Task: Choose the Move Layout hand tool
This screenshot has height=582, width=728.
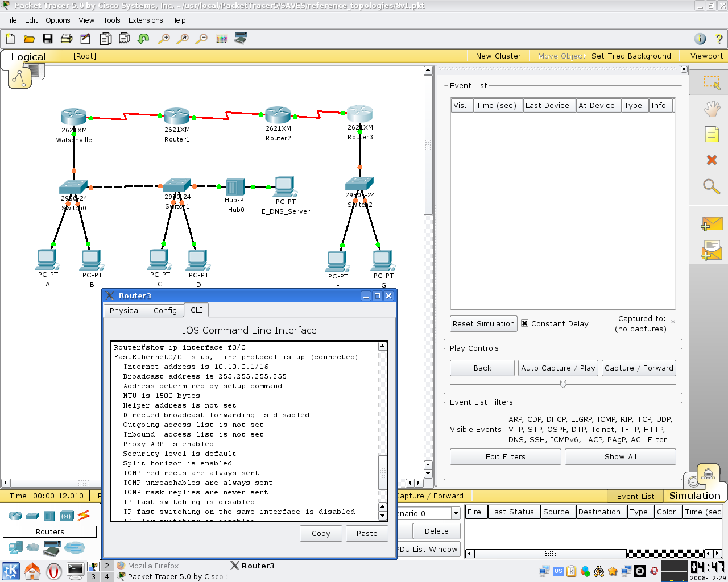Action: [712, 108]
